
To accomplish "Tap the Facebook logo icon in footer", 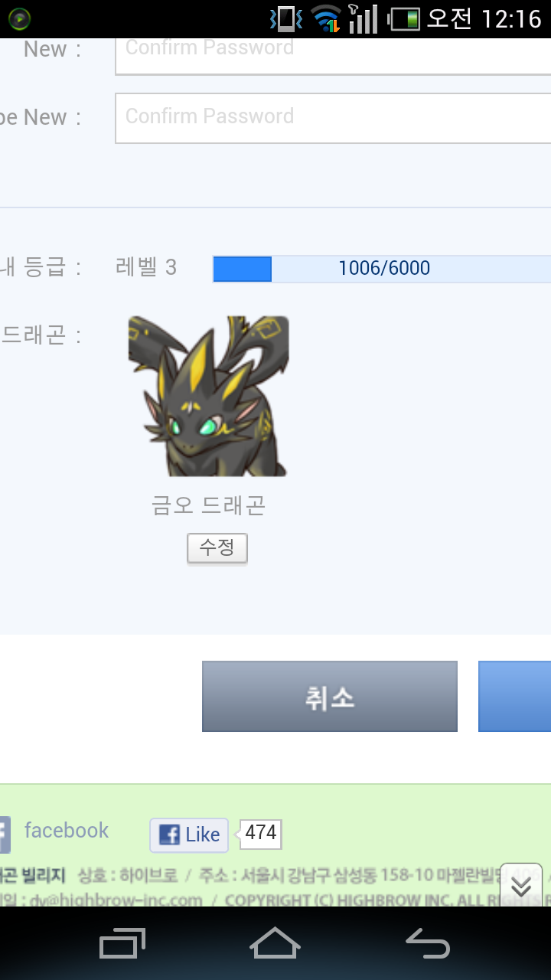I will coord(5,835).
